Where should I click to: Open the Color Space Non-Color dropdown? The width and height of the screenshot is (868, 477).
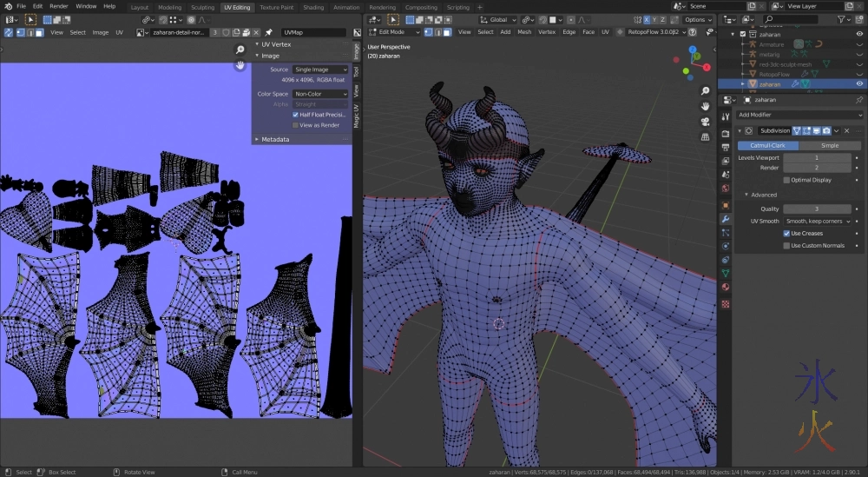[319, 94]
